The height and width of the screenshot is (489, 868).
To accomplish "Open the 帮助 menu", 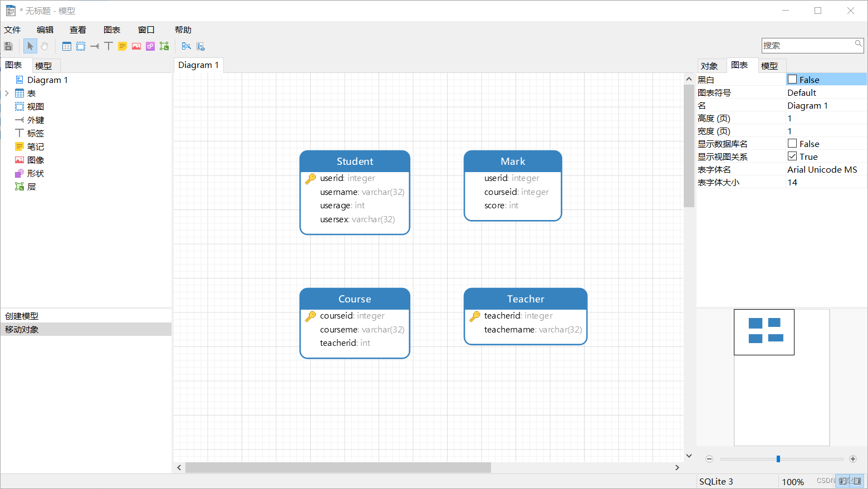I will click(183, 30).
